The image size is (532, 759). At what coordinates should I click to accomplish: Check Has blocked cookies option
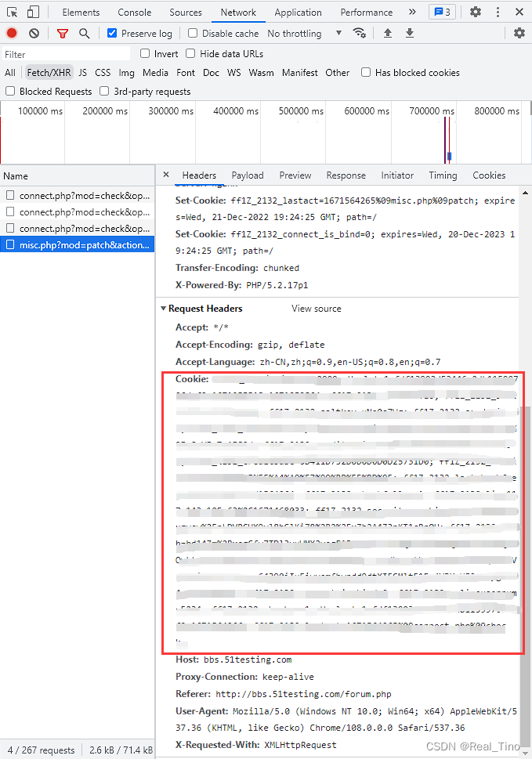[366, 72]
